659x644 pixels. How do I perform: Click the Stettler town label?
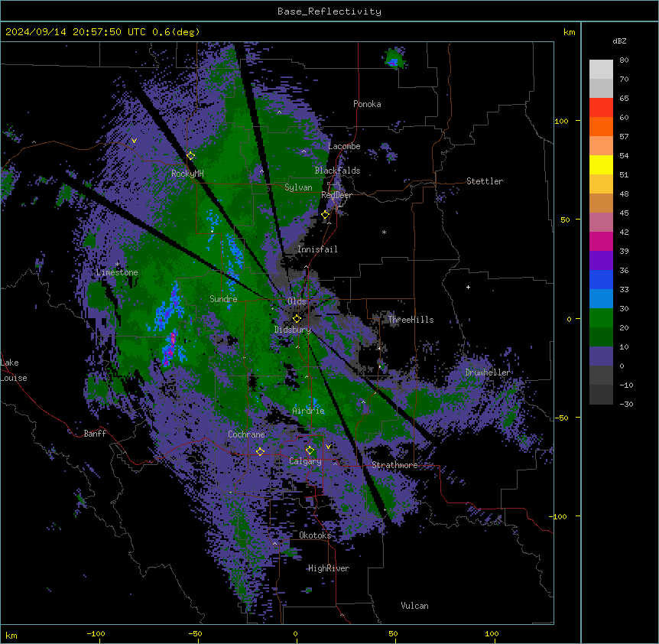point(484,181)
